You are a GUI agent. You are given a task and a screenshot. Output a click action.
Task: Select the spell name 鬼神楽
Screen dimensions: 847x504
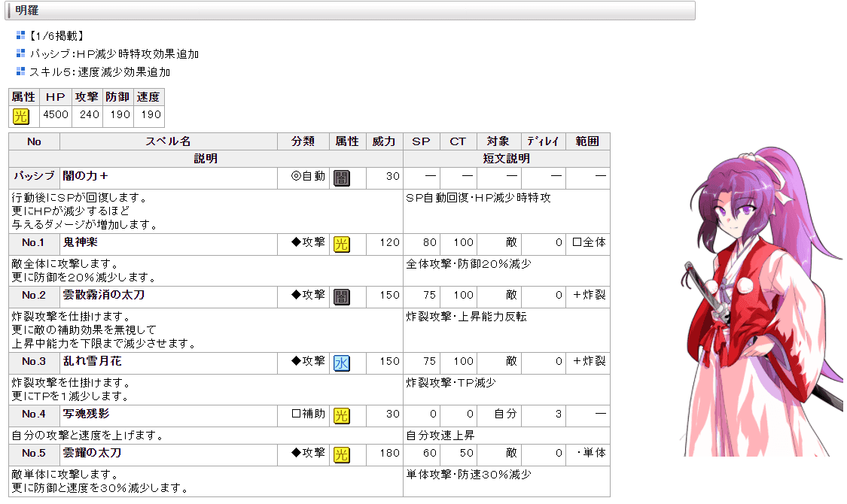click(81, 243)
